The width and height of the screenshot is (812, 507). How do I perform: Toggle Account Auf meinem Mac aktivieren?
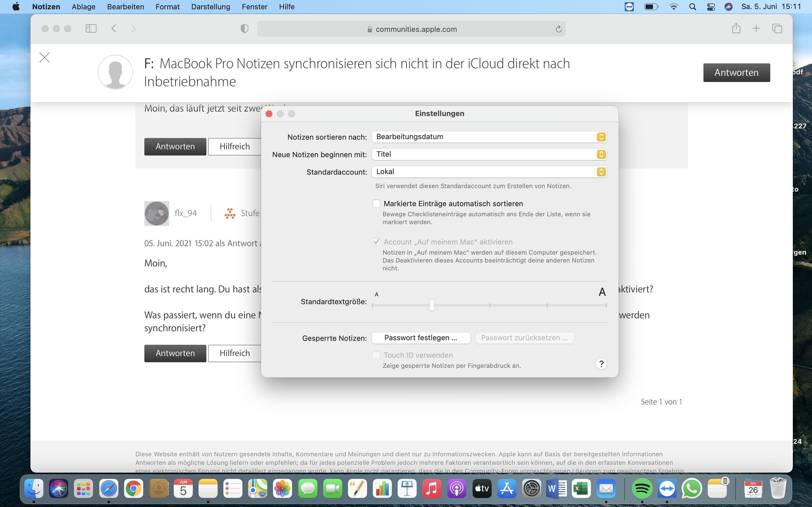tap(376, 242)
